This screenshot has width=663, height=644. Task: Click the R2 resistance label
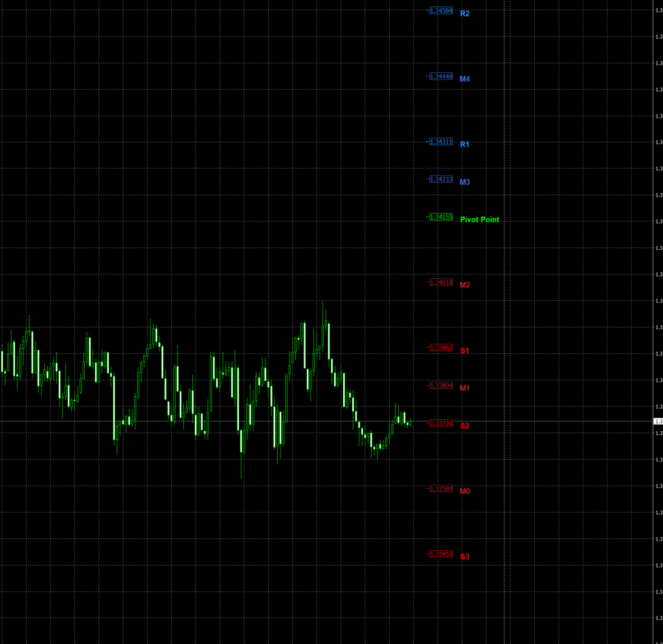[464, 12]
